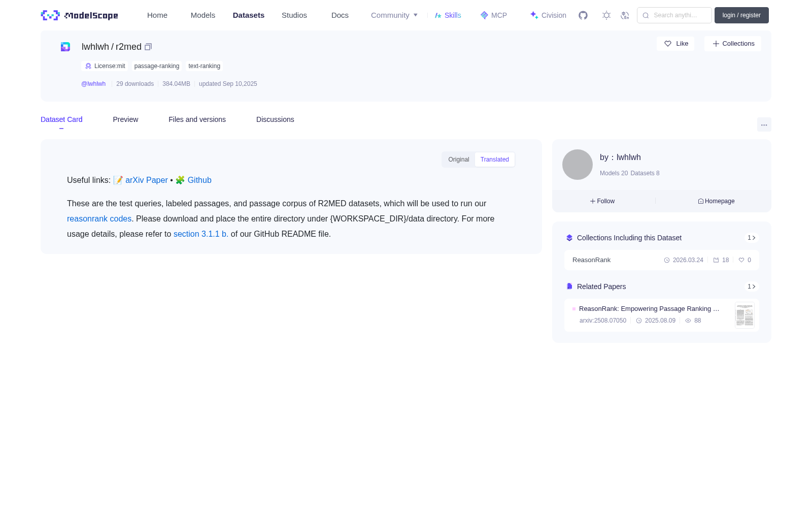Click the collections stack icon

[x=569, y=238]
